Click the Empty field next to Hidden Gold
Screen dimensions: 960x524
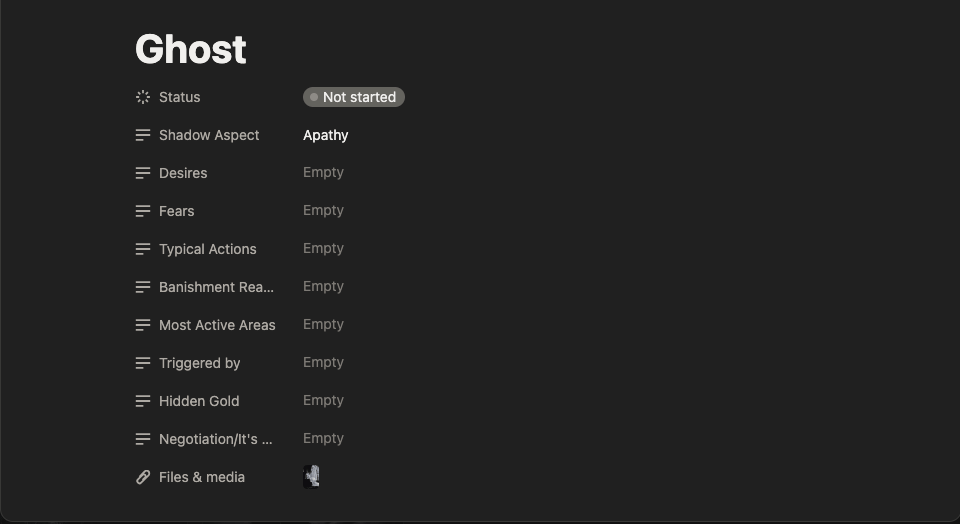coord(323,400)
